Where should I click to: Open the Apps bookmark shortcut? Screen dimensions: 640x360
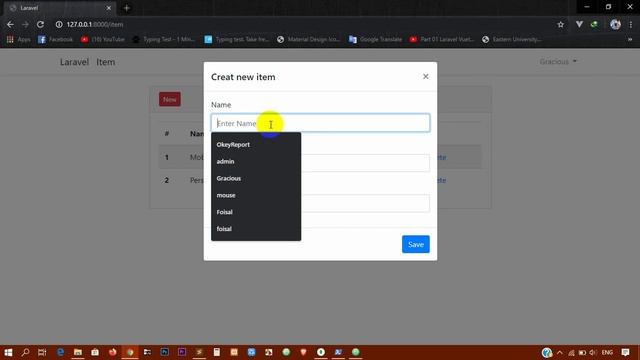pos(18,39)
